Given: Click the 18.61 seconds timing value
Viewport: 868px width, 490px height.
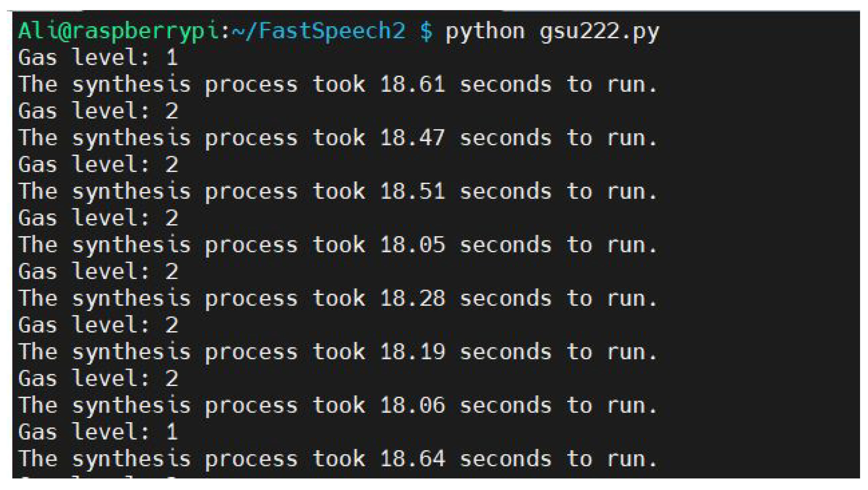Looking at the screenshot, I should click(412, 84).
